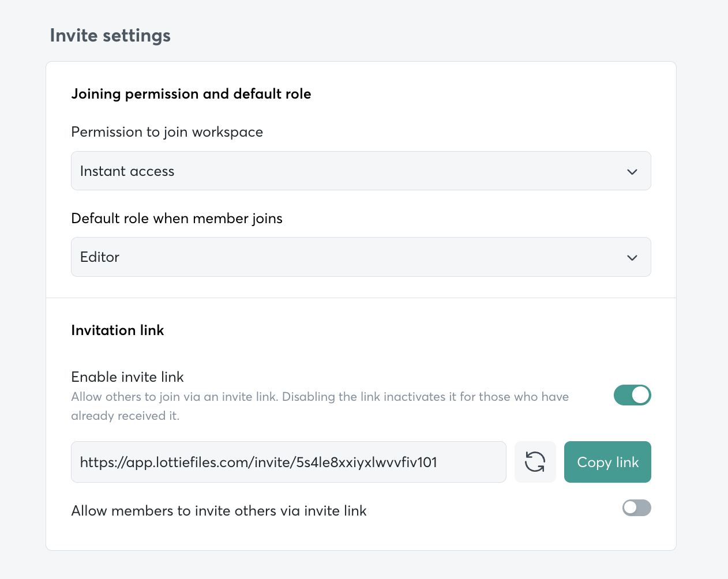Click the "Editor" text in the role selector

click(100, 257)
